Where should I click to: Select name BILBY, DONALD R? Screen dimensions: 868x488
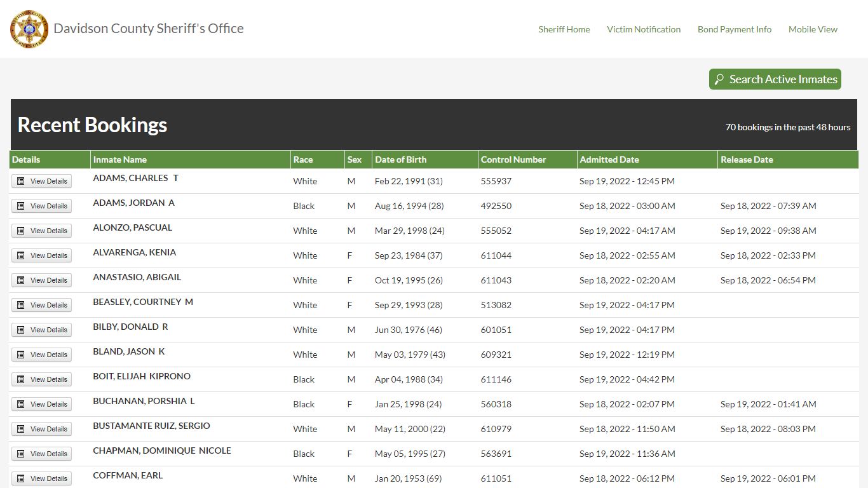tap(130, 327)
